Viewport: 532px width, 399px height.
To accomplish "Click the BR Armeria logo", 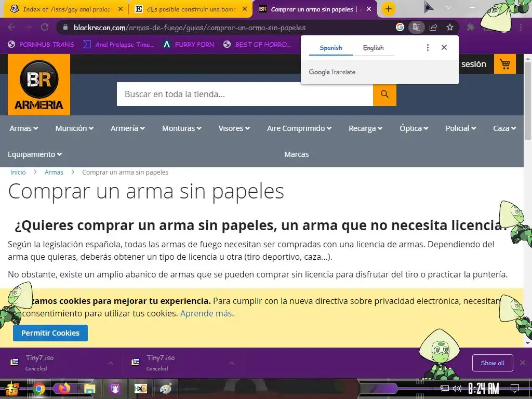I will click(x=39, y=85).
